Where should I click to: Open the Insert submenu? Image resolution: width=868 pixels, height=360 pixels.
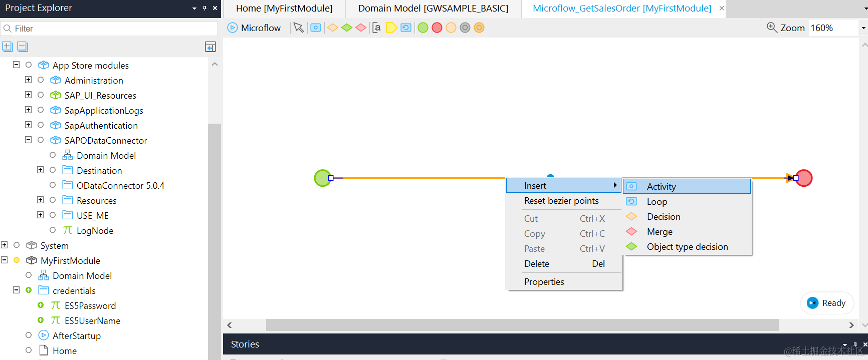coord(564,185)
